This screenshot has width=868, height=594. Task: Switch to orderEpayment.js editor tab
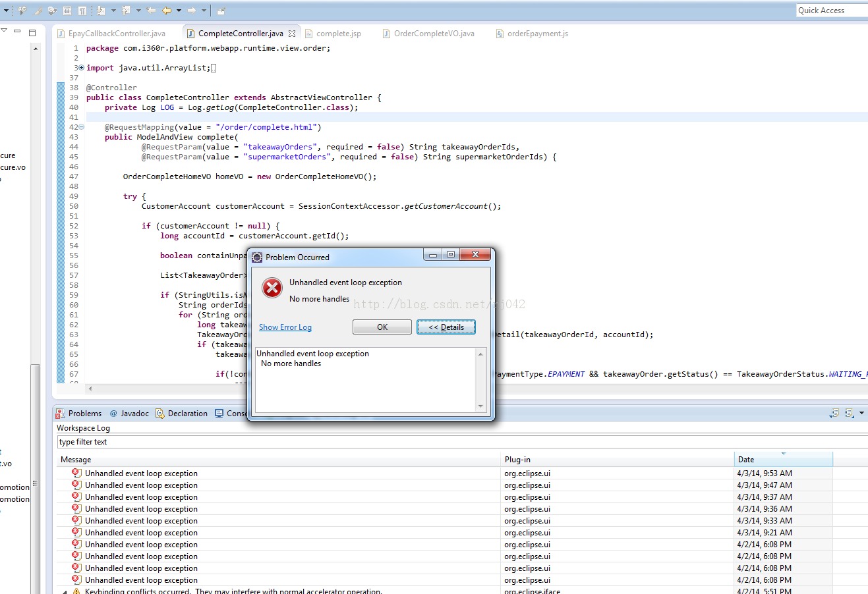(532, 34)
